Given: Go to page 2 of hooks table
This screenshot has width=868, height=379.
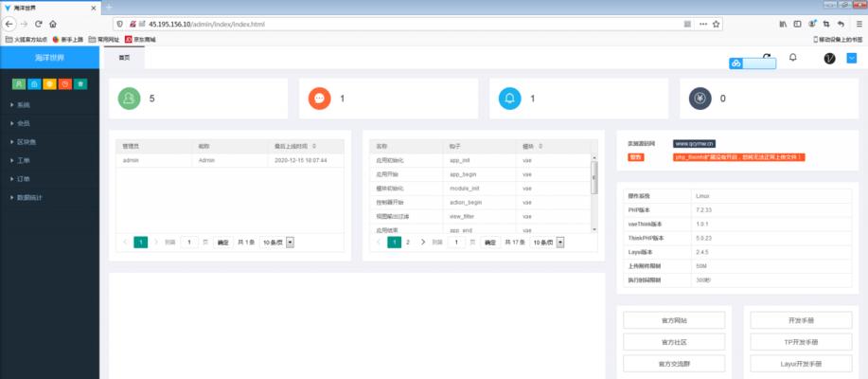Looking at the screenshot, I should point(408,243).
